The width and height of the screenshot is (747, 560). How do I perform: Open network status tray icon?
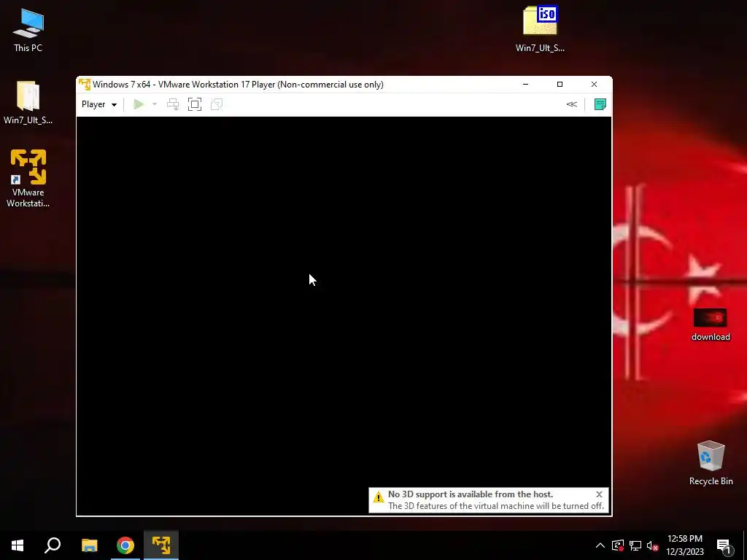pyautogui.click(x=635, y=545)
